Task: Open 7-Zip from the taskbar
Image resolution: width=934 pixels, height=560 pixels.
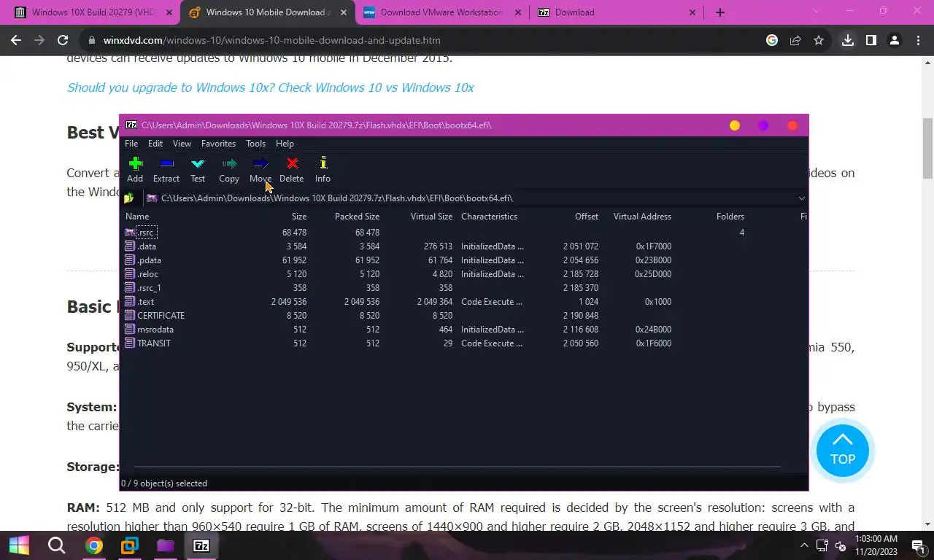Action: [x=201, y=545]
